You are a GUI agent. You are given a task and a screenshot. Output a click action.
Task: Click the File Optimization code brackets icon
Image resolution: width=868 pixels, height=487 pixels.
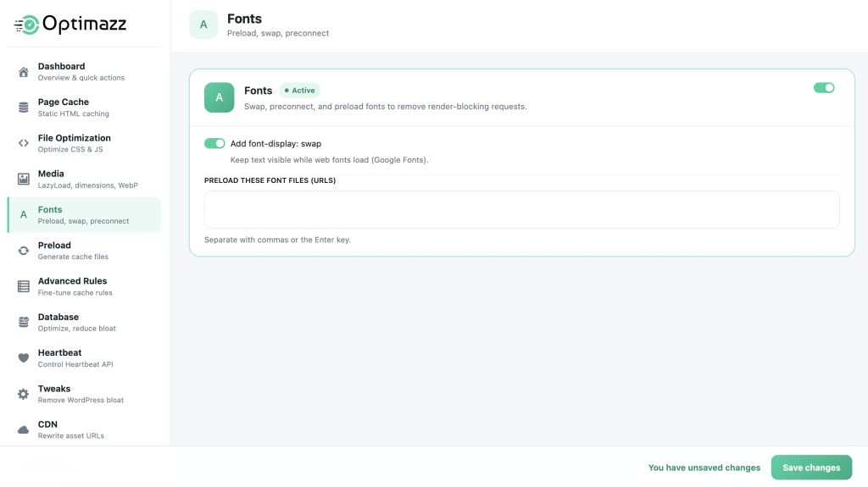click(x=23, y=143)
